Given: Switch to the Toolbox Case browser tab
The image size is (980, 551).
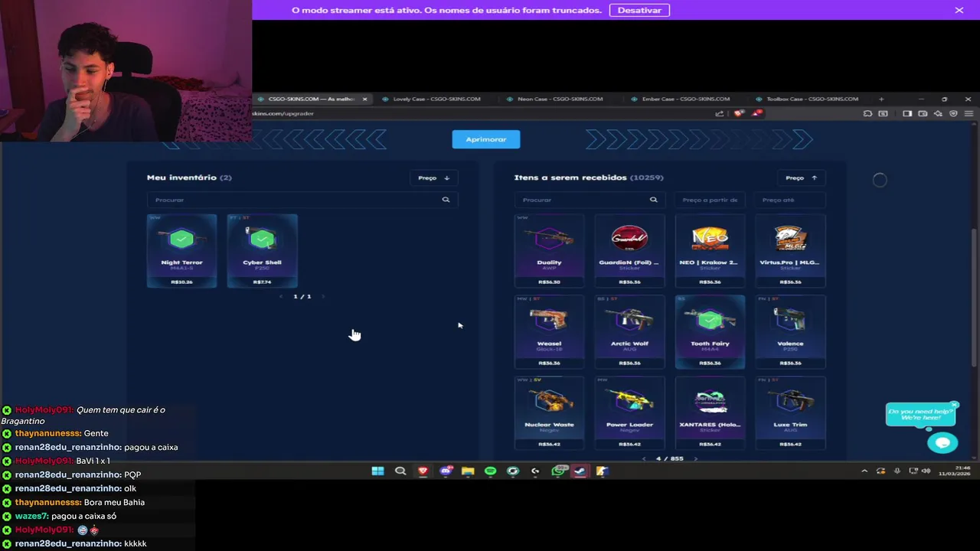Looking at the screenshot, I should click(812, 99).
